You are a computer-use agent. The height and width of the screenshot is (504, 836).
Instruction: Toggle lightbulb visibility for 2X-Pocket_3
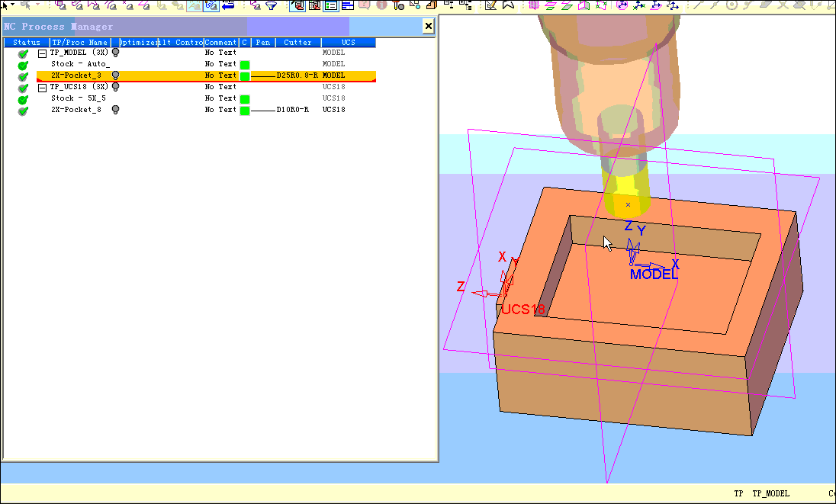point(115,75)
